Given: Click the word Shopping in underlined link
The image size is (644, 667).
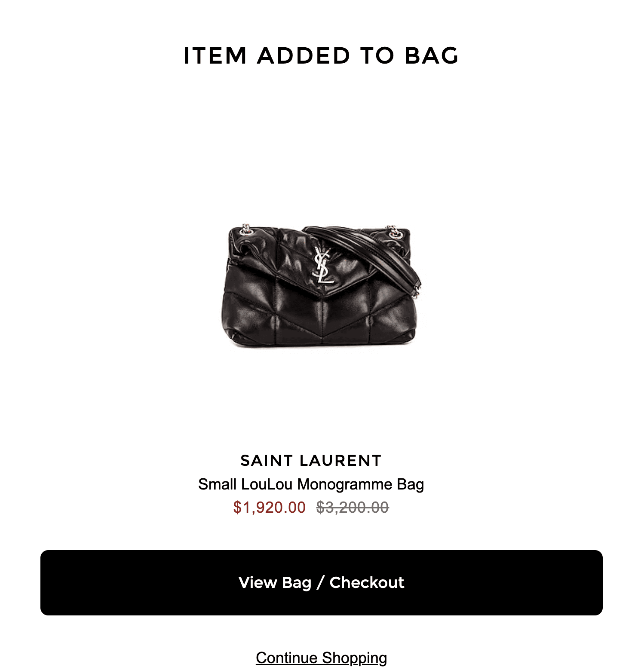Looking at the screenshot, I should point(355,658).
